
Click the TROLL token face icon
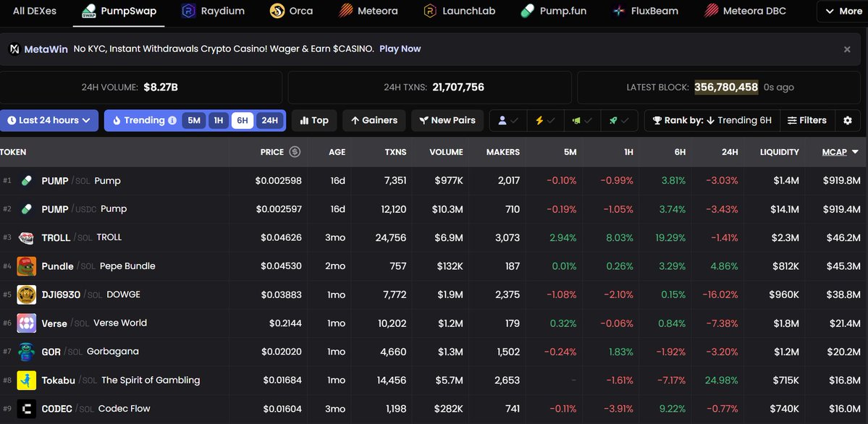click(26, 237)
